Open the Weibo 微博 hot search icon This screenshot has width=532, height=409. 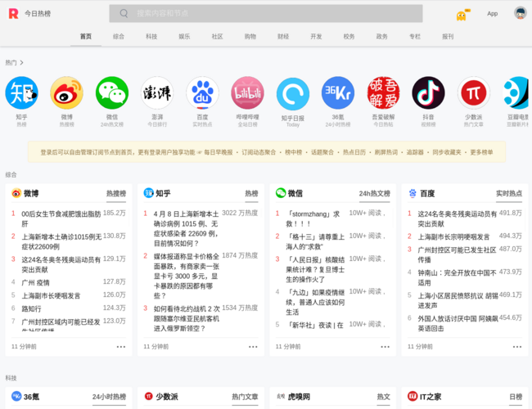click(x=66, y=93)
